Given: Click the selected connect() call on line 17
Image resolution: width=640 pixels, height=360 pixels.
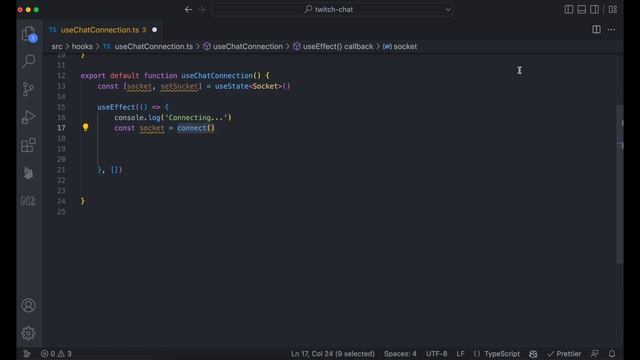Looking at the screenshot, I should point(196,128).
